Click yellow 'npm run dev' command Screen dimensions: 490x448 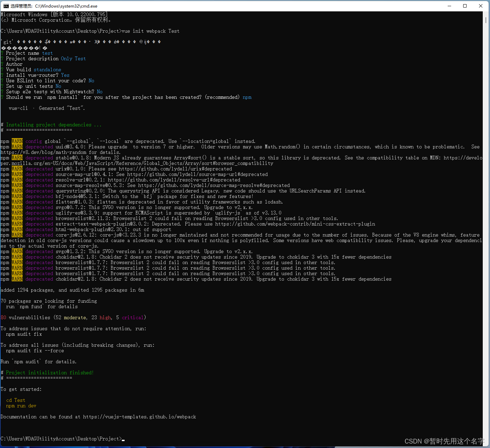(21, 406)
